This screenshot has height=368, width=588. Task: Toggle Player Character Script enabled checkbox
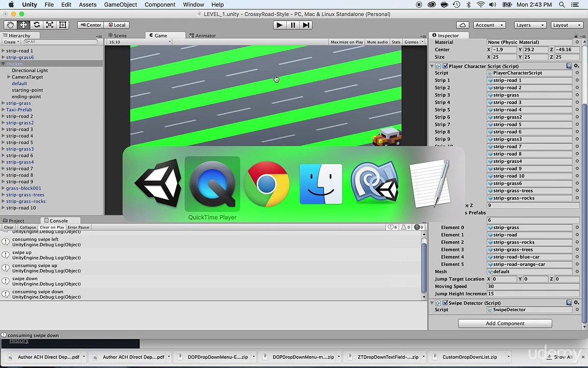tap(445, 66)
